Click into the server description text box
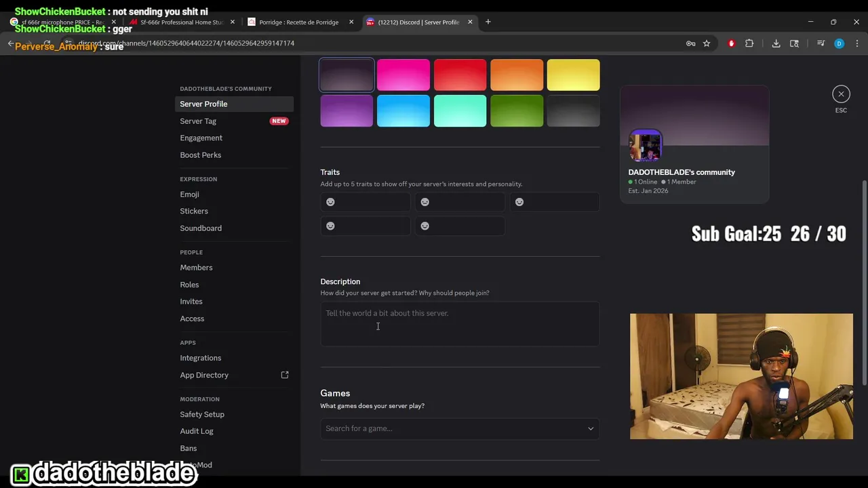The height and width of the screenshot is (488, 868). (460, 324)
